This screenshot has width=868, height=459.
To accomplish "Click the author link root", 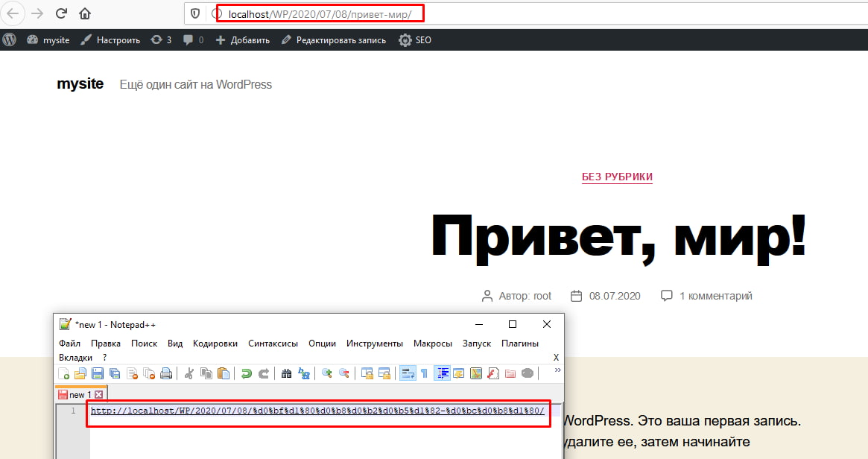I will (542, 297).
